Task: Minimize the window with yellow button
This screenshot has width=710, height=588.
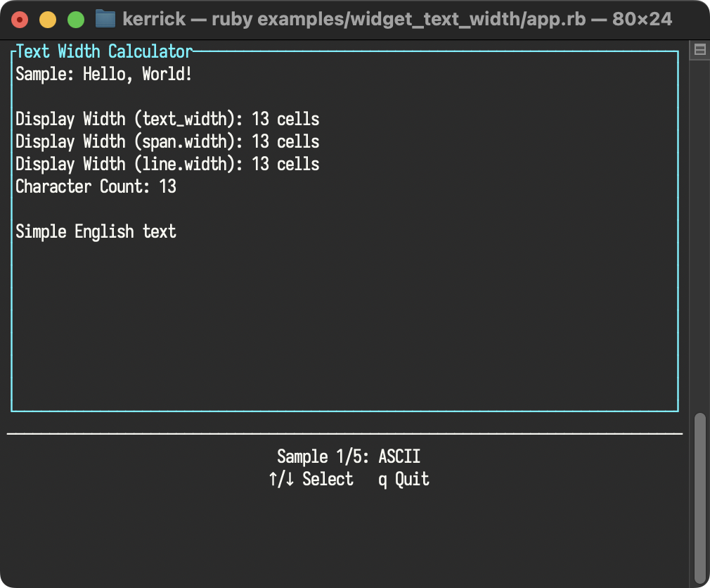Action: 48,20
